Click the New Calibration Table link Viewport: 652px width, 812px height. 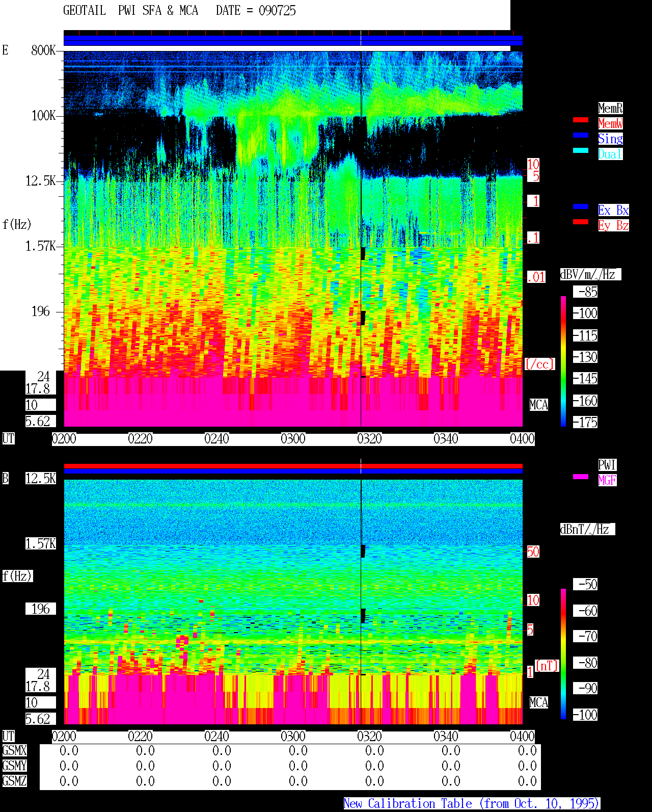(x=472, y=803)
